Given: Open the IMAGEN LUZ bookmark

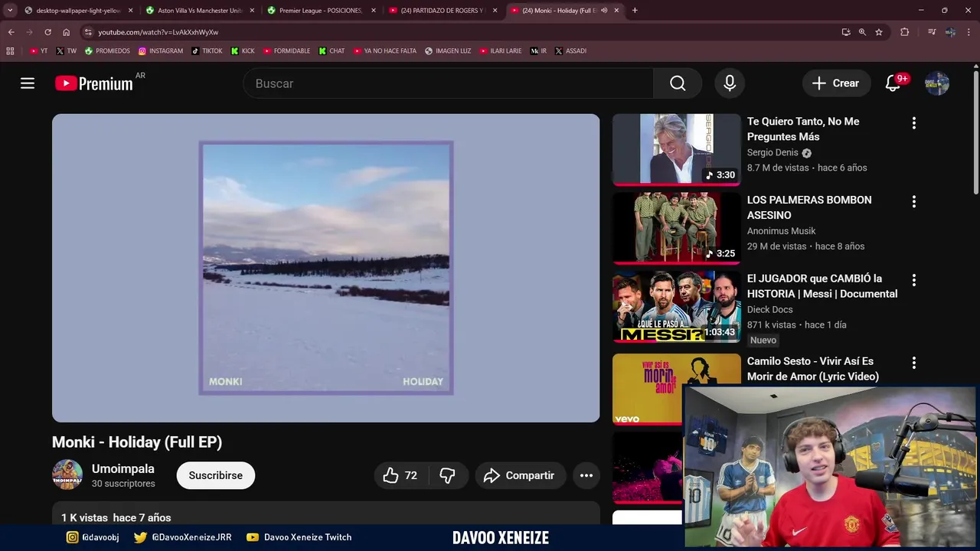Looking at the screenshot, I should [x=449, y=51].
